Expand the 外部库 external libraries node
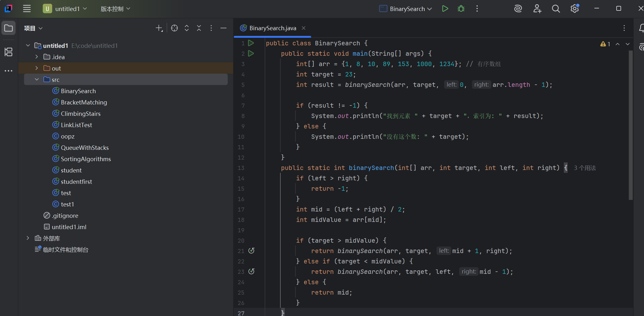644x316 pixels. [28, 238]
